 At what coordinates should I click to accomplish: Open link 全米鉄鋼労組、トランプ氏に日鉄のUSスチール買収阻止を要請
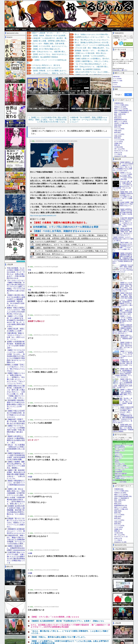[66, 227]
